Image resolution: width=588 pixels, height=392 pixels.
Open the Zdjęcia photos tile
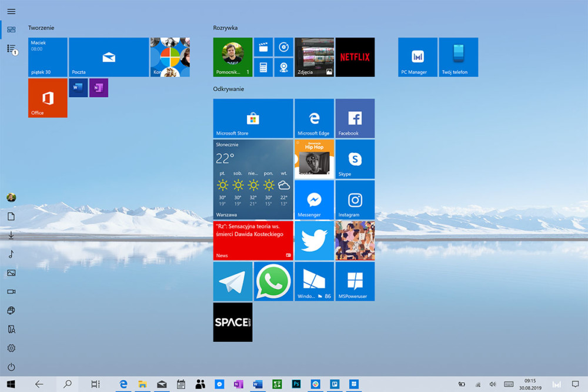pos(314,57)
